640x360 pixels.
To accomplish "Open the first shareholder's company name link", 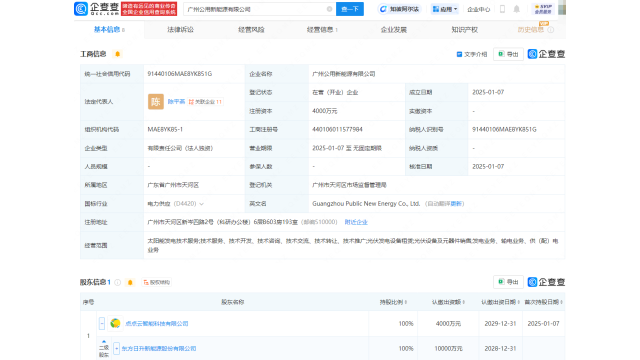I will (x=157, y=323).
